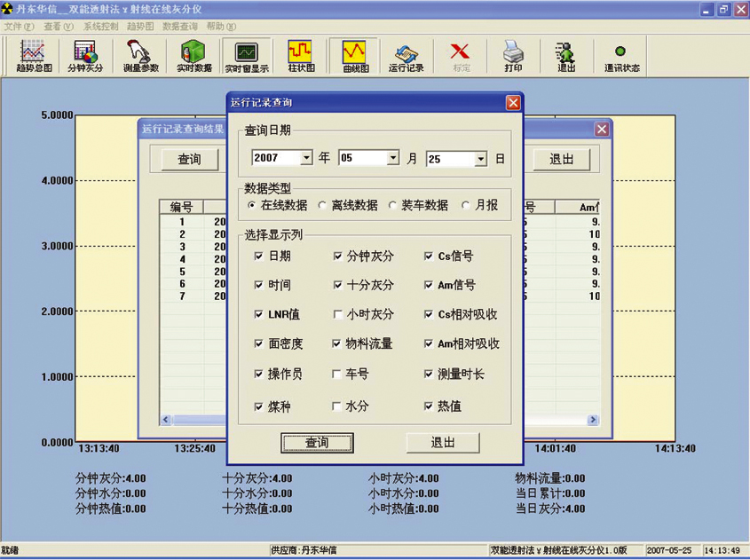Click right scroll arrow in results table
The height and width of the screenshot is (560, 750).
(593, 420)
